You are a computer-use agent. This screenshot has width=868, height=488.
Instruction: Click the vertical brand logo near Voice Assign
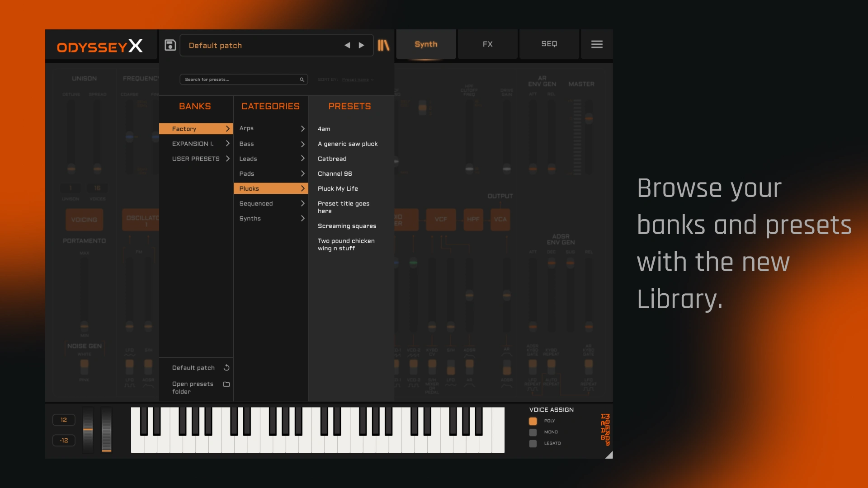[605, 430]
